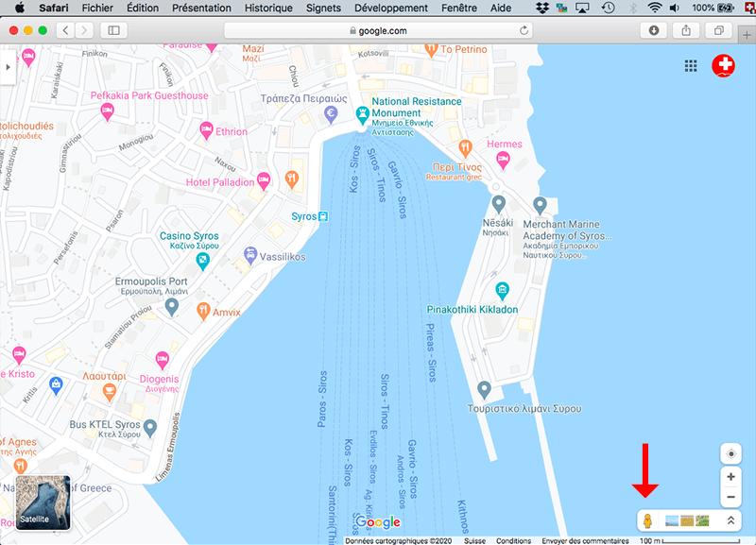Select the To Petrino restaurant pin

tap(432, 50)
